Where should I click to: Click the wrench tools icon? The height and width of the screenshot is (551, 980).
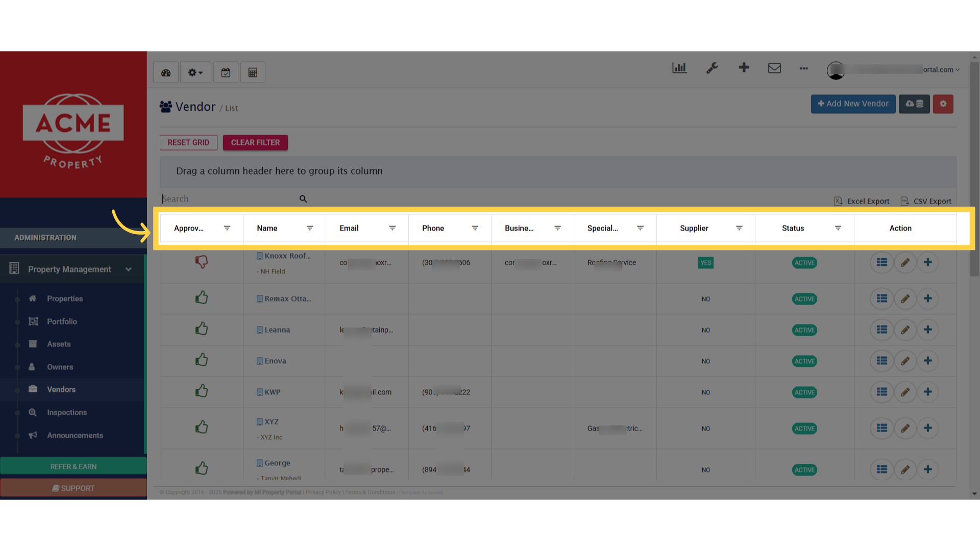click(x=712, y=68)
